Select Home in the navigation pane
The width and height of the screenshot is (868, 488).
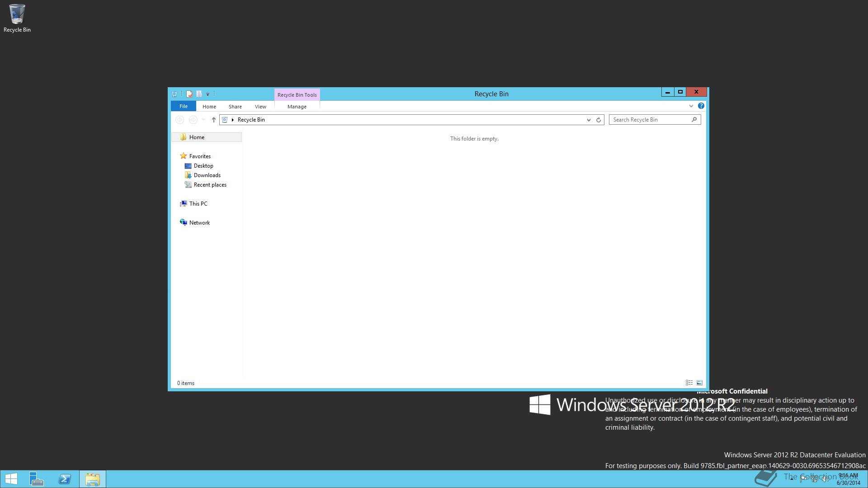point(206,137)
